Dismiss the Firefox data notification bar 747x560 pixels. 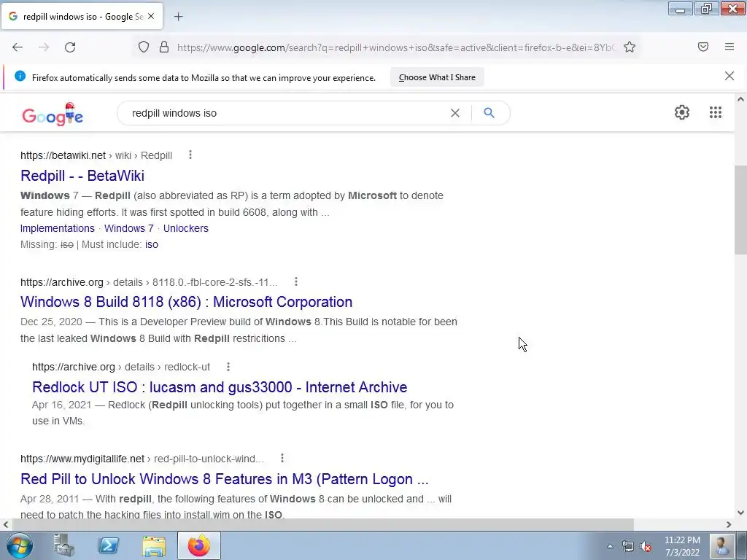point(729,76)
